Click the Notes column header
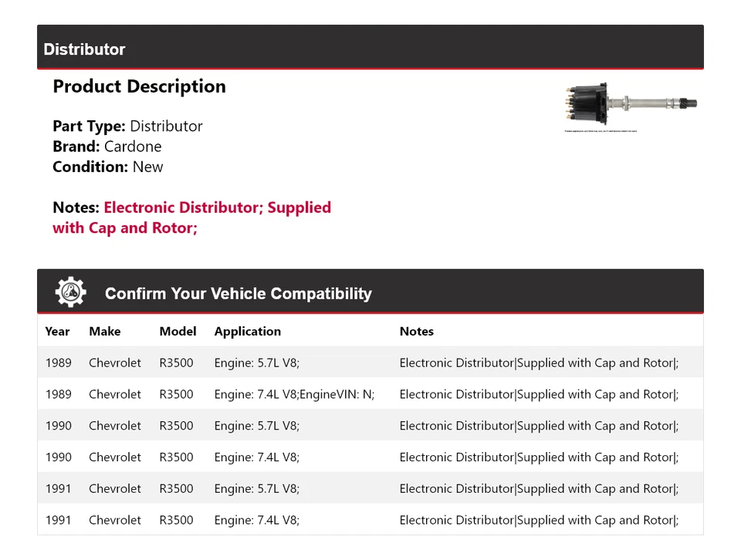741x560 pixels. (417, 332)
